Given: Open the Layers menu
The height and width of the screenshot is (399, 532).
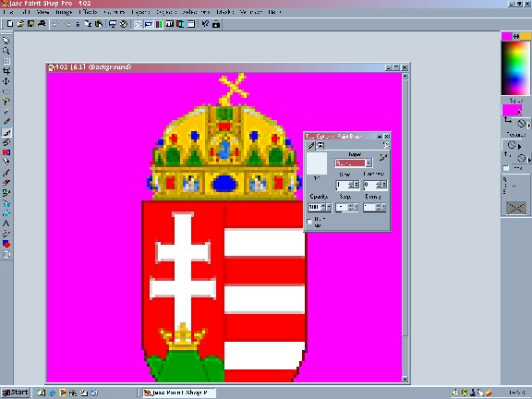Looking at the screenshot, I should tap(140, 12).
